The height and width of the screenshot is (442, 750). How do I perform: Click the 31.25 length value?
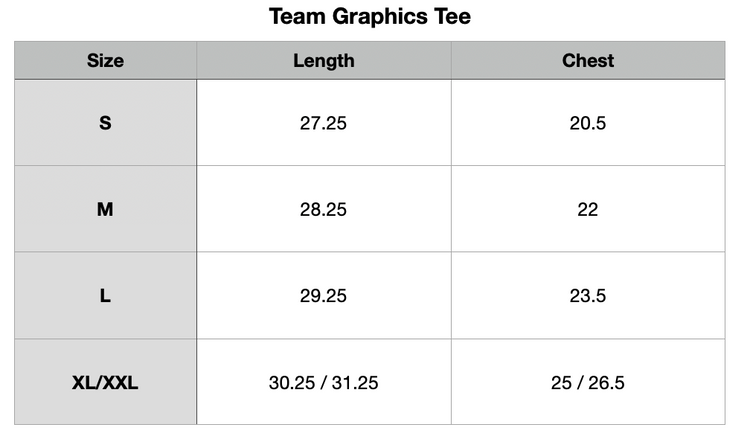[355, 383]
